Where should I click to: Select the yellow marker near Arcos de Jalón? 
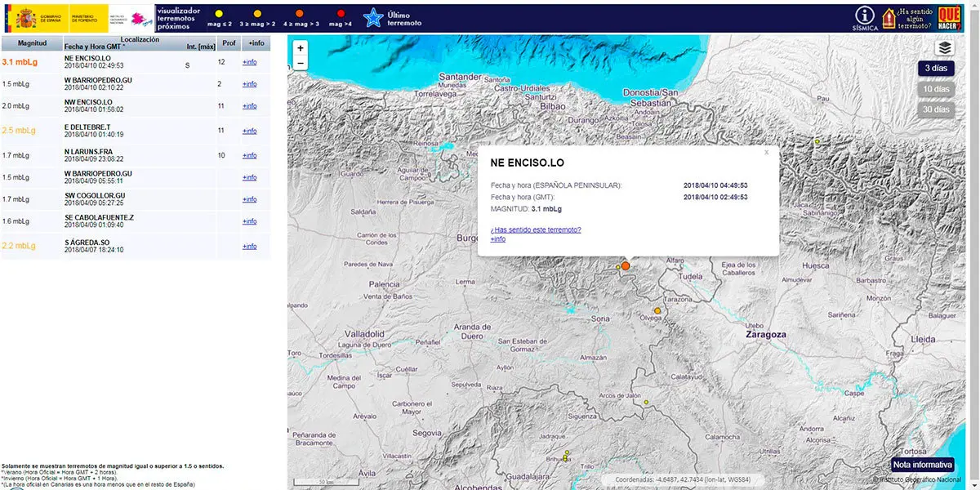[646, 402]
